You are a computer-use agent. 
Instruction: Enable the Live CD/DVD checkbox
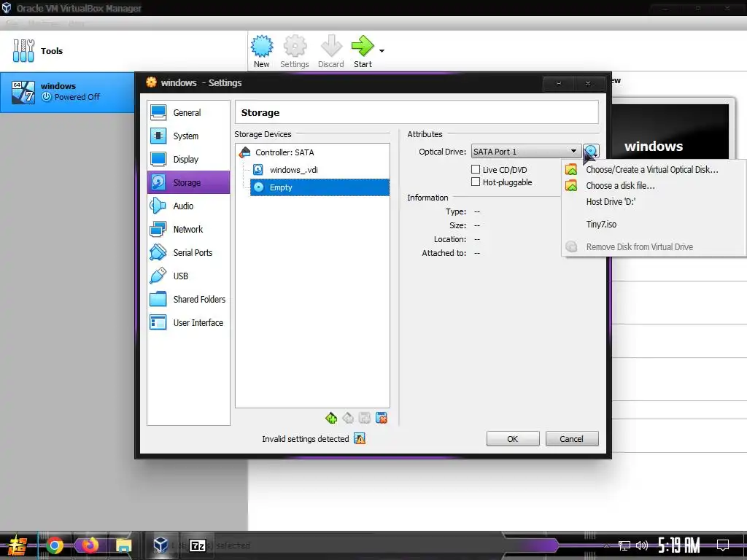pyautogui.click(x=476, y=169)
